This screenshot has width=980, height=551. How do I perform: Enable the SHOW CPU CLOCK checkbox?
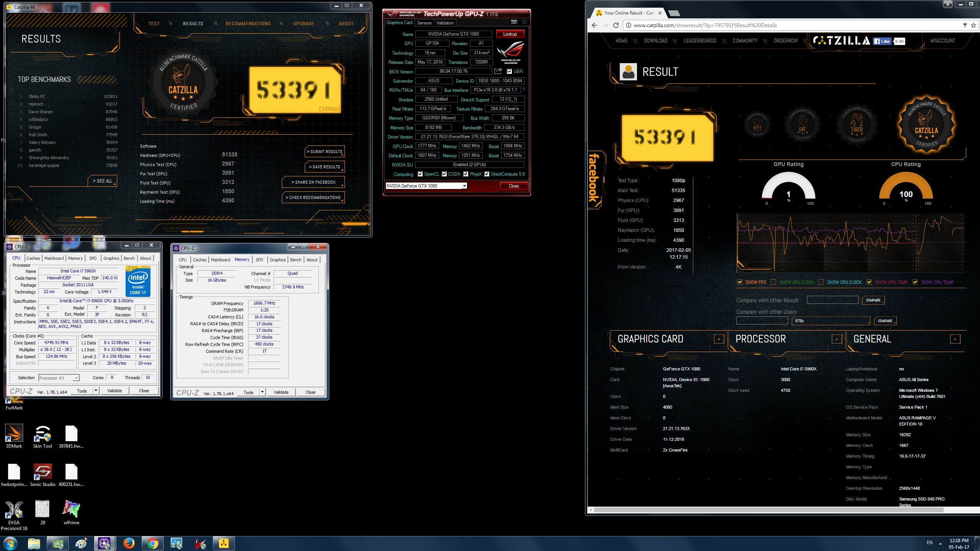tap(821, 282)
